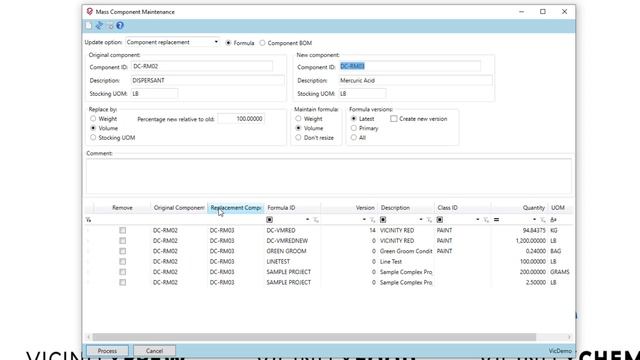640x360 pixels.
Task: Set Maintain formula to Weight
Action: click(x=298, y=119)
